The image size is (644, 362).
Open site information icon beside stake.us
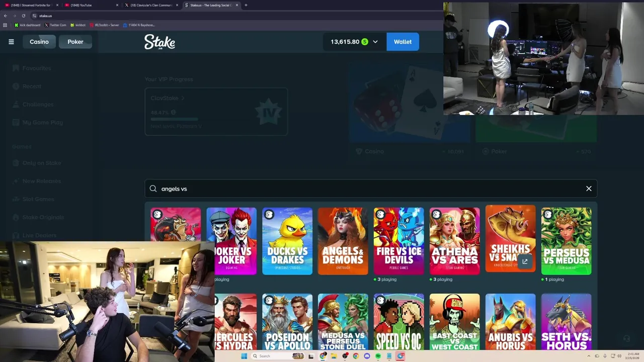[34, 16]
